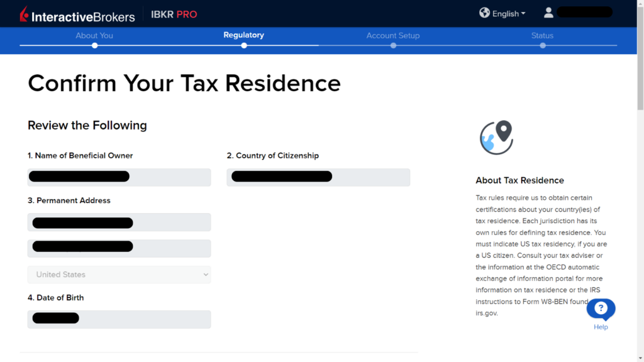Viewport: 644px width, 362px height.
Task: Click the Regulatory progress dot
Action: click(244, 45)
